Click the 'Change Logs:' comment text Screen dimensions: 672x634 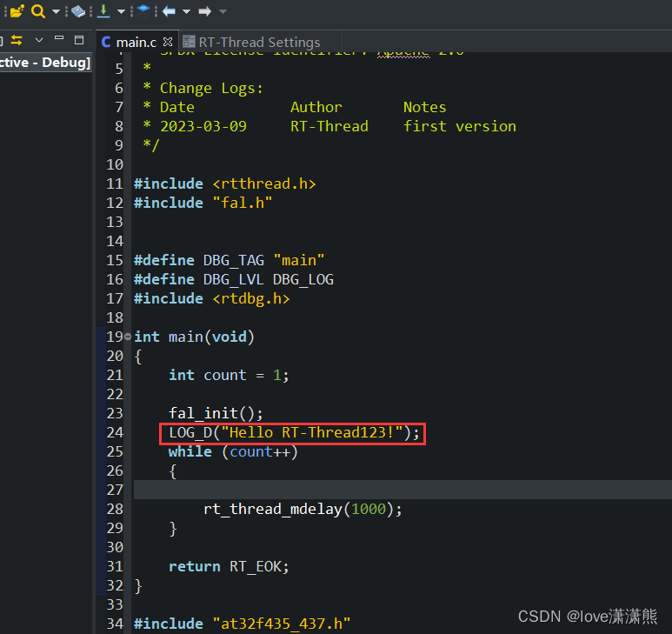point(211,89)
